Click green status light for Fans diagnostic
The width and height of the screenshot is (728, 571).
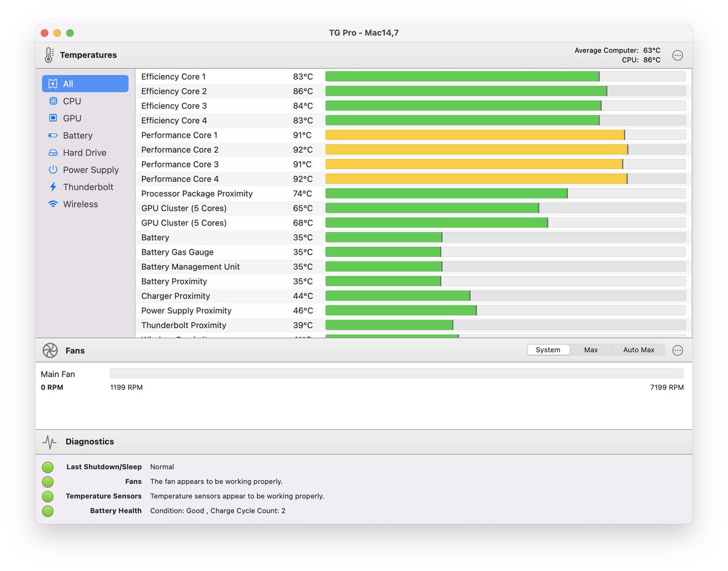coord(48,482)
